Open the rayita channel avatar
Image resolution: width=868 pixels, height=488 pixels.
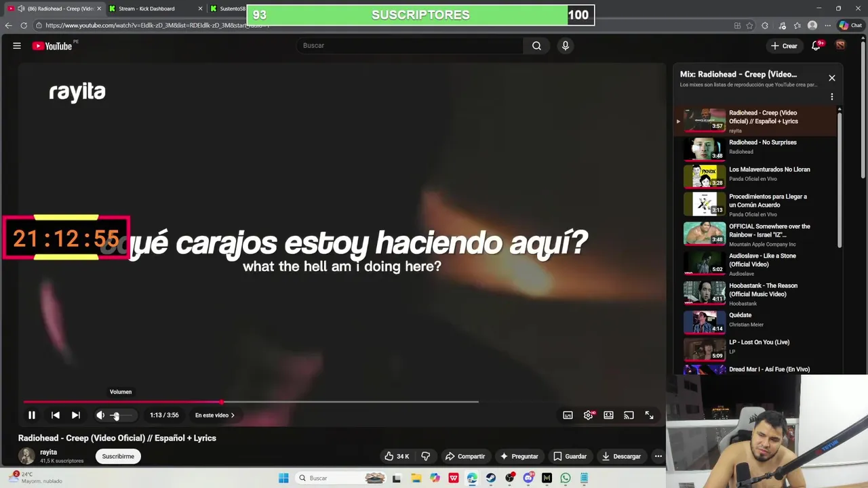pyautogui.click(x=26, y=456)
